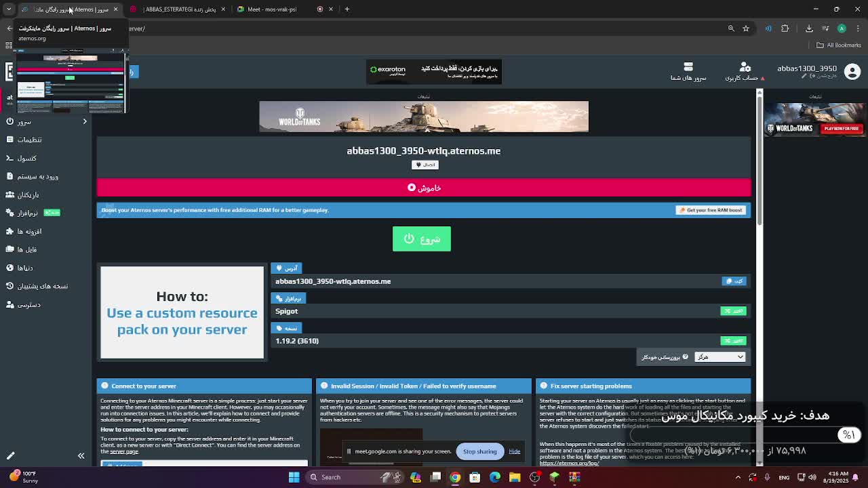Click 'Stop sharing' in Meet sharing bar
868x488 pixels.
coord(479,451)
